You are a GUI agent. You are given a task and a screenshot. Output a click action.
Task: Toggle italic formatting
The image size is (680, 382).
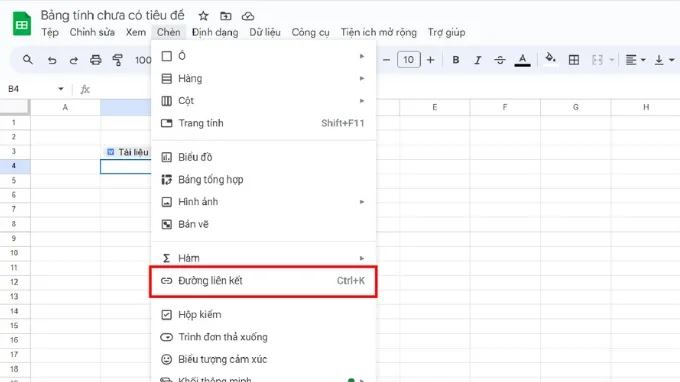477,60
